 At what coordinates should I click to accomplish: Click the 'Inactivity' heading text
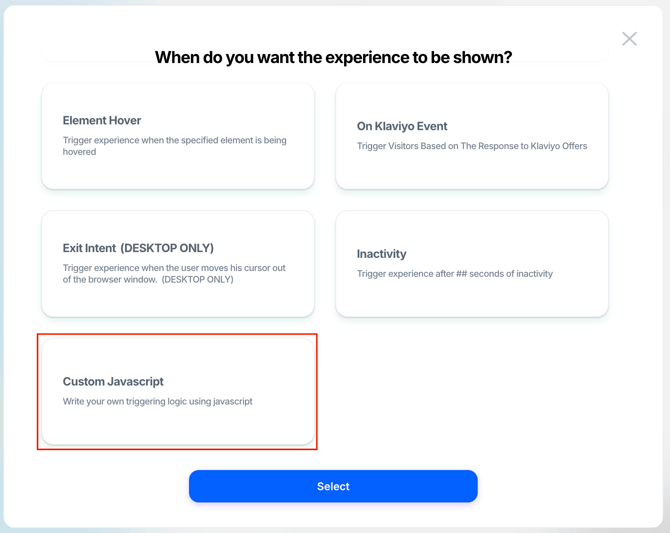(382, 254)
